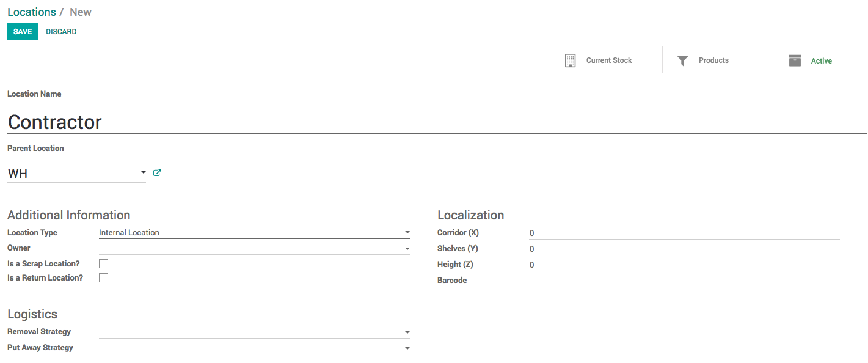Open the Owner dropdown list
The image size is (868, 363).
click(x=407, y=249)
